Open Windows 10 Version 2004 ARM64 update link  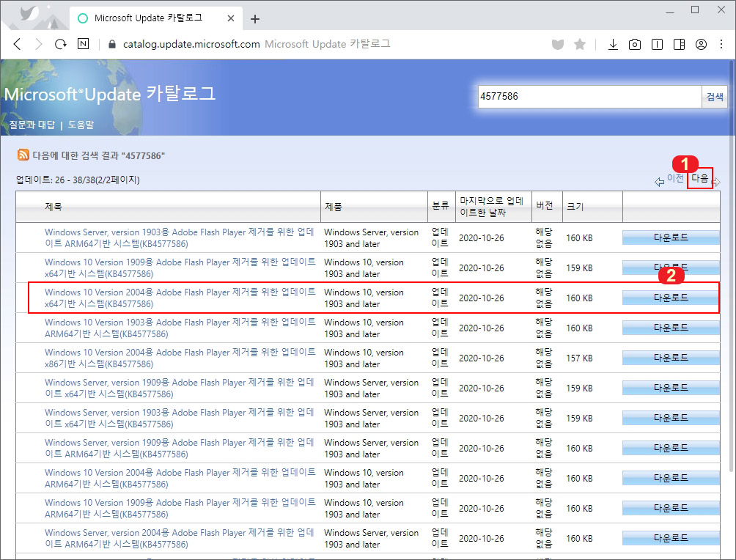click(x=180, y=479)
